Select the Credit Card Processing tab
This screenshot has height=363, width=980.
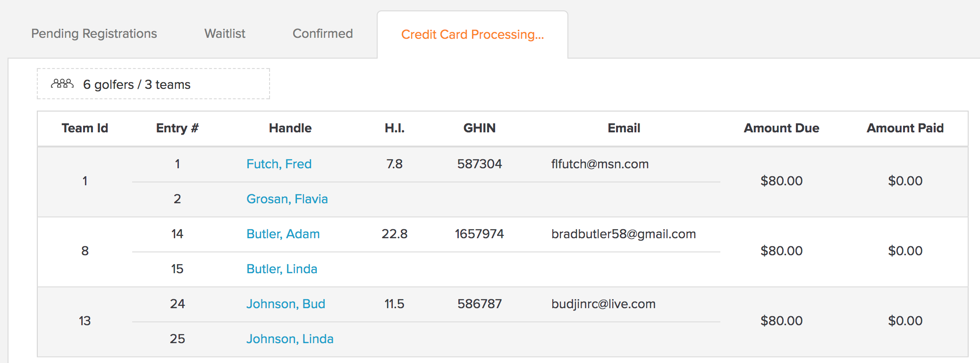(473, 35)
